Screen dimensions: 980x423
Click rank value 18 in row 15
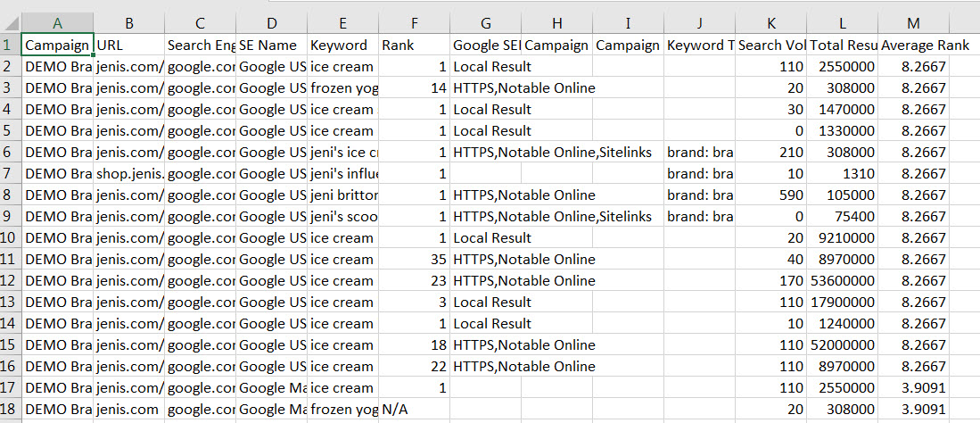point(415,344)
